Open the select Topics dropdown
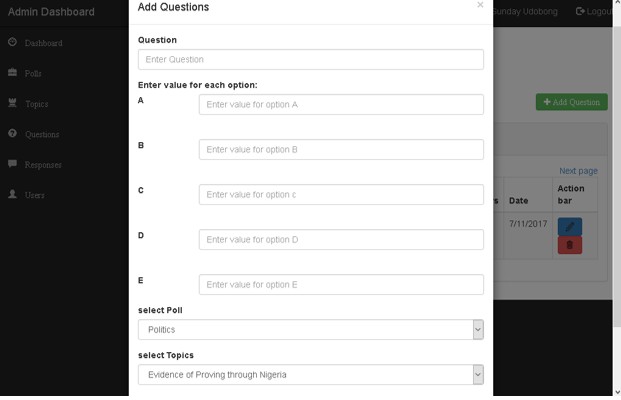The width and height of the screenshot is (621, 400). (x=310, y=375)
